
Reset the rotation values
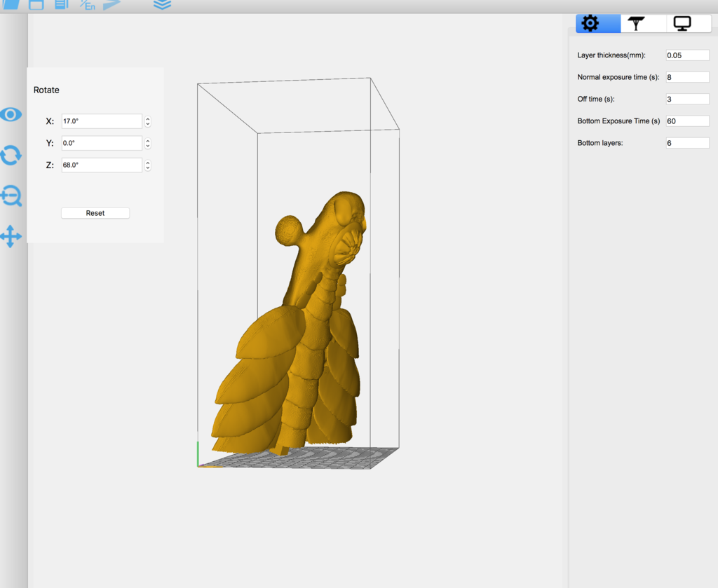pos(95,213)
